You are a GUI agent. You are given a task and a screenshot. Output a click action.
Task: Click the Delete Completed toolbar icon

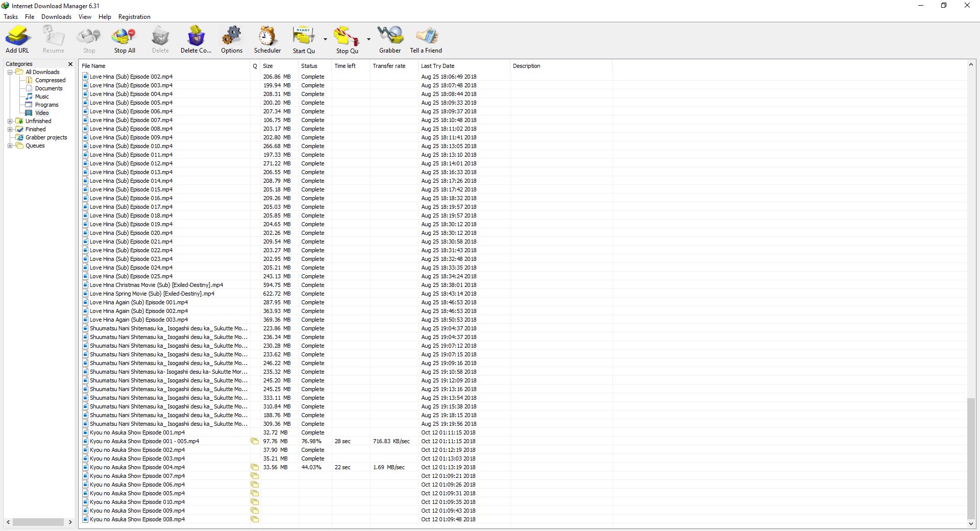[x=196, y=37]
